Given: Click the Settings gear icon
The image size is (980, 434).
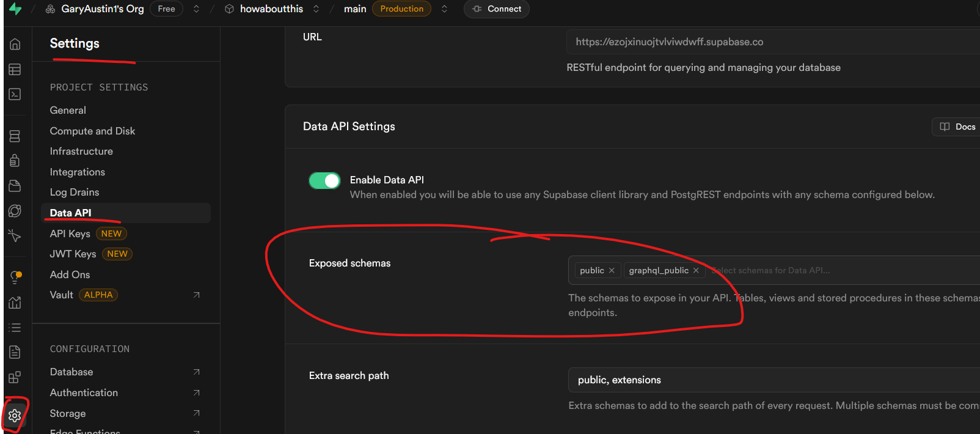Looking at the screenshot, I should 15,416.
